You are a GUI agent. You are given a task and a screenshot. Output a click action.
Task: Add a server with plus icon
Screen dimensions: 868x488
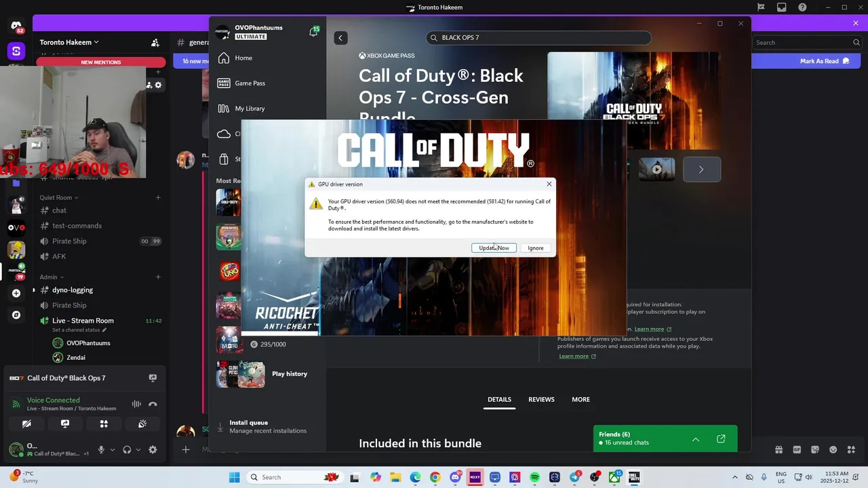click(16, 293)
